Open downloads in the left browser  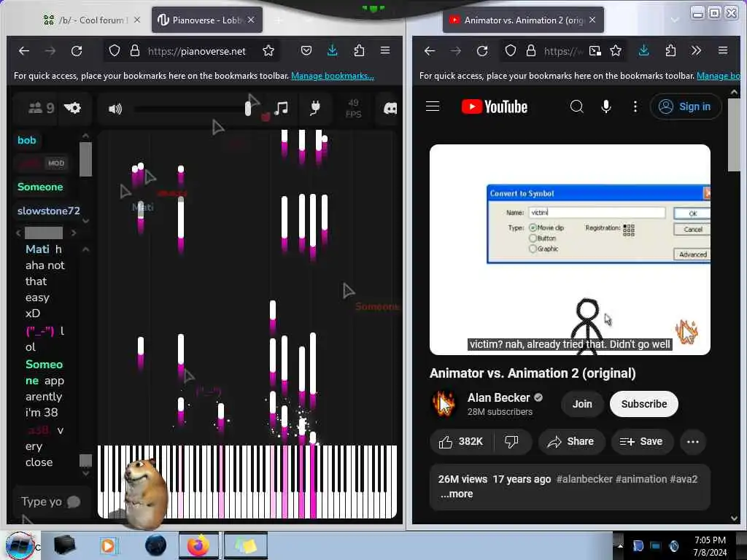333,50
